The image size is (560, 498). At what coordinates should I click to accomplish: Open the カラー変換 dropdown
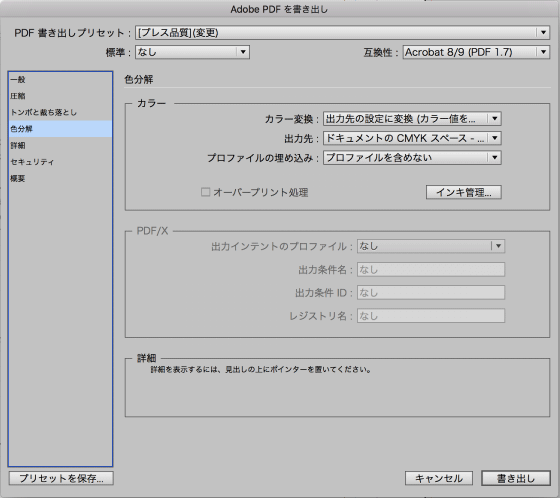coord(412,119)
